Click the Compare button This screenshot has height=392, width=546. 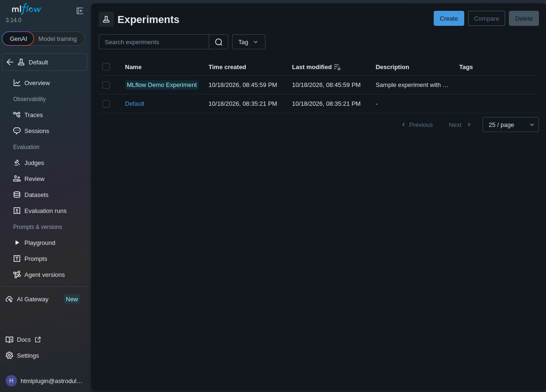tap(486, 18)
